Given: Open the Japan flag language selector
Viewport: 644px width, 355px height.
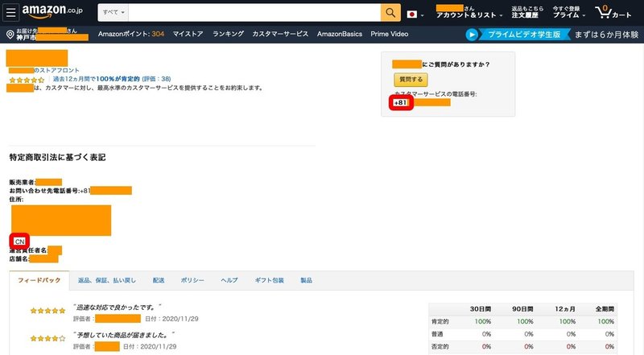Looking at the screenshot, I should point(415,14).
